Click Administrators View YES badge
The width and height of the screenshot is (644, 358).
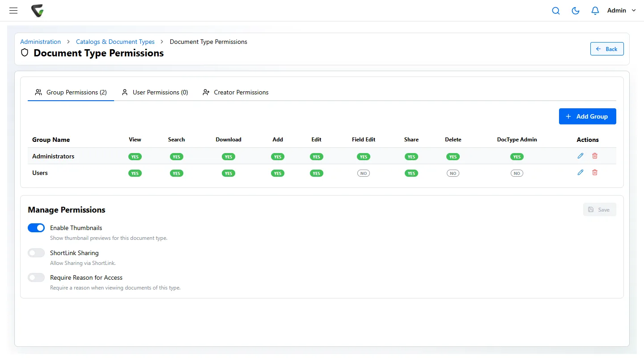[135, 157]
